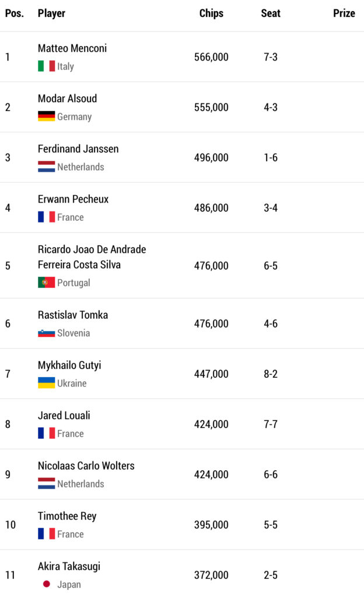Click the Portugal flag icon
The image size is (364, 598).
point(47,283)
